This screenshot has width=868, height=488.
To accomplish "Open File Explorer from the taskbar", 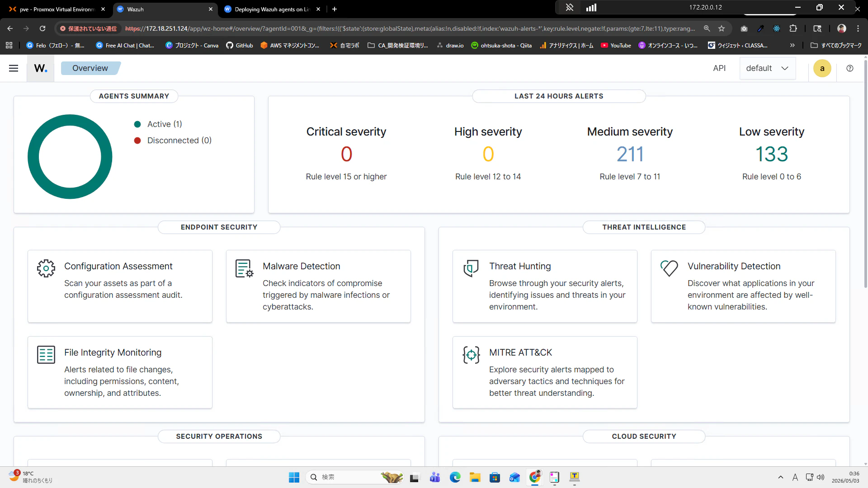I will tap(475, 477).
